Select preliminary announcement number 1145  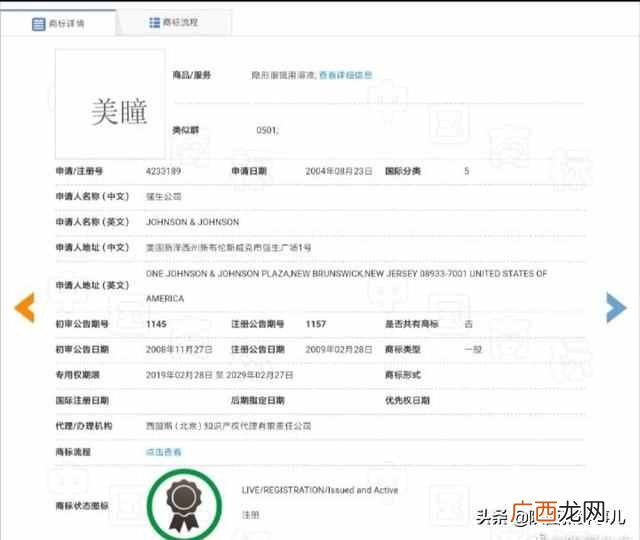click(x=156, y=324)
